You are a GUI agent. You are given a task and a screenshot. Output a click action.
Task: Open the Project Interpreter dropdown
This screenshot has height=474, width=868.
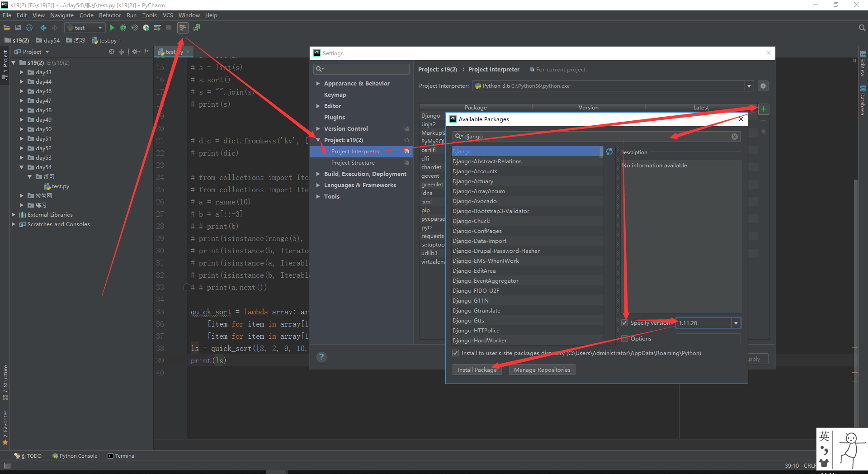pos(749,86)
